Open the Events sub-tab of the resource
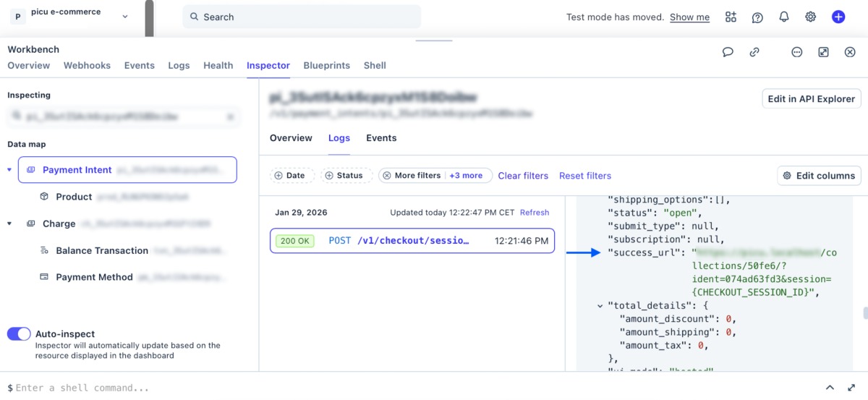This screenshot has width=868, height=400. tap(381, 138)
